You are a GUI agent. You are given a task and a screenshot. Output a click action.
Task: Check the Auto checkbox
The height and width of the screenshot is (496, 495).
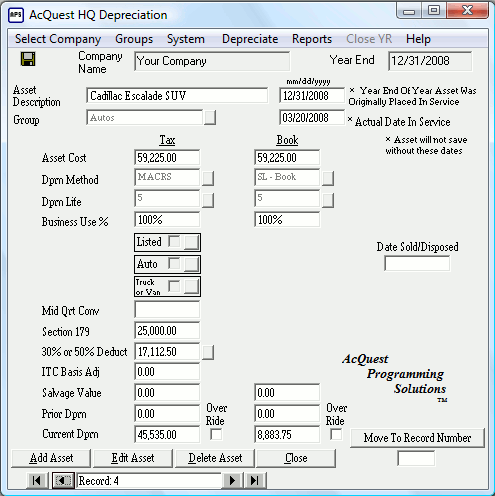coord(174,263)
